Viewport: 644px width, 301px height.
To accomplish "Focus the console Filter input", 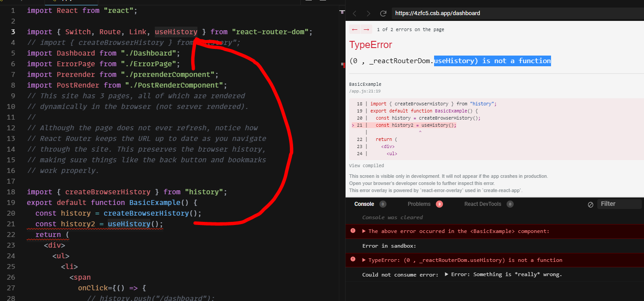I will (x=620, y=204).
